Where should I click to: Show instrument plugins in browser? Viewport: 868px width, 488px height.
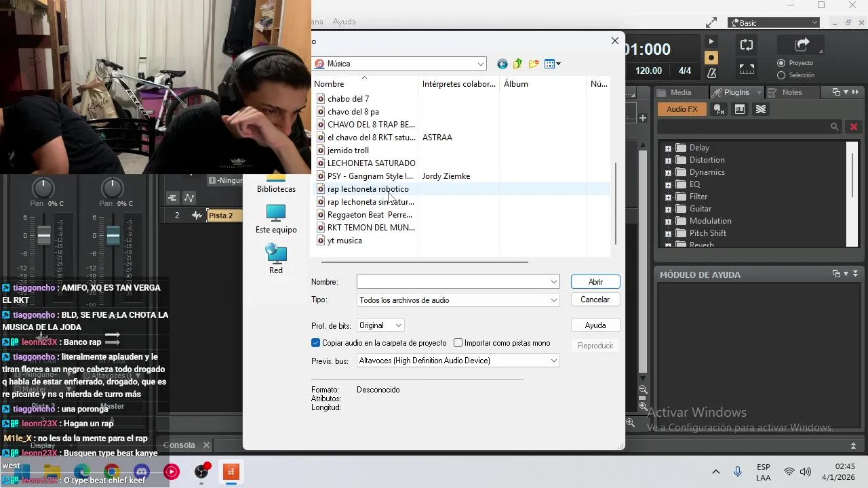click(740, 109)
